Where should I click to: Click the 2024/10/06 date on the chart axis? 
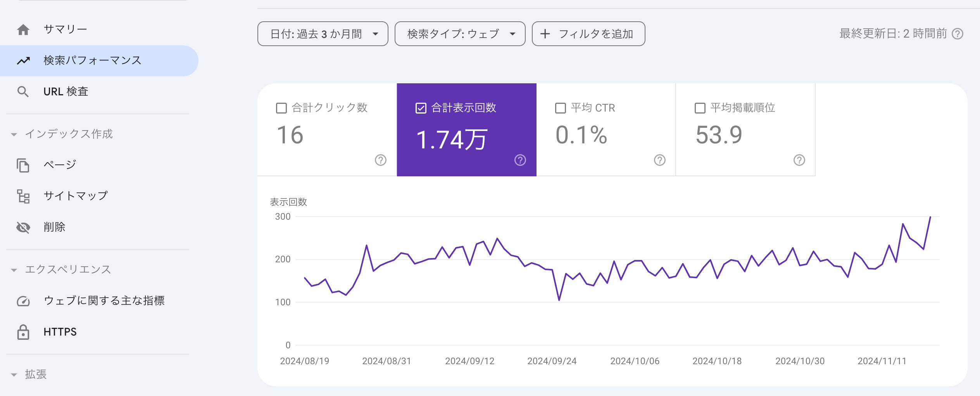(x=635, y=361)
